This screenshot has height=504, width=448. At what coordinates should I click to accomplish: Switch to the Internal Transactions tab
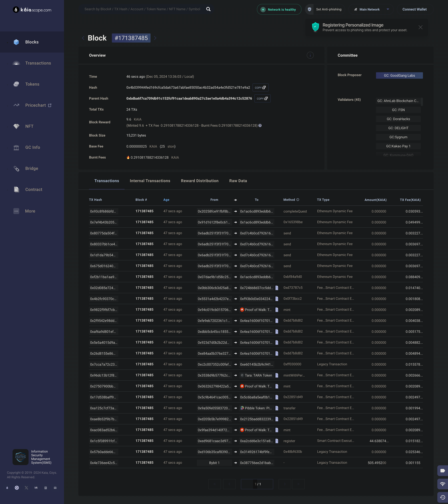pos(150,181)
